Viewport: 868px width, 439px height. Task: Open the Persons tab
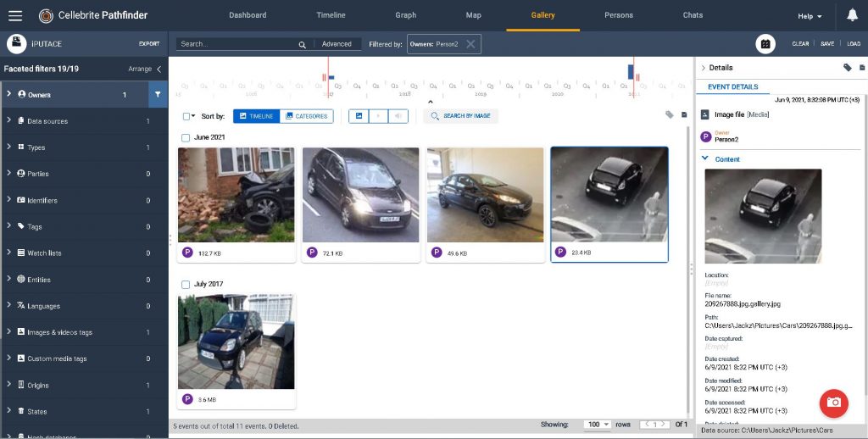pyautogui.click(x=618, y=15)
